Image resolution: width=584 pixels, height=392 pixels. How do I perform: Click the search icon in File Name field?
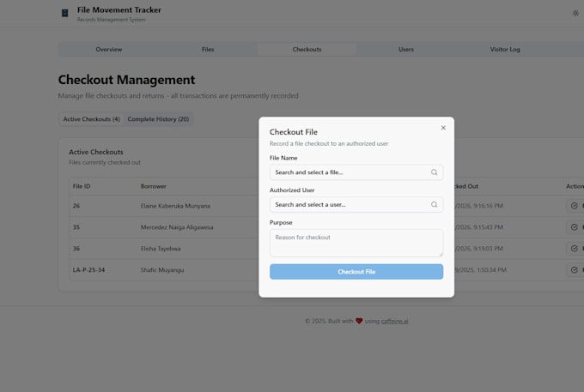point(435,172)
